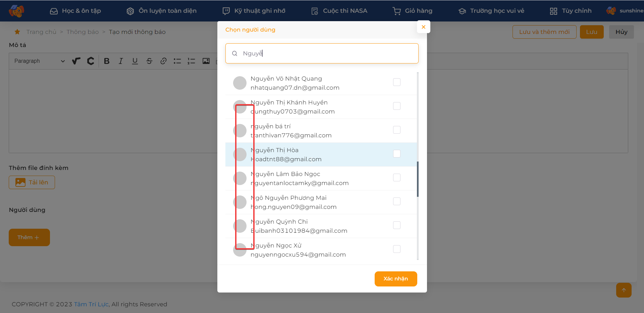Select checkbox for Nguyễn Thị Khánh Huyền
This screenshot has height=313, width=644.
click(397, 106)
